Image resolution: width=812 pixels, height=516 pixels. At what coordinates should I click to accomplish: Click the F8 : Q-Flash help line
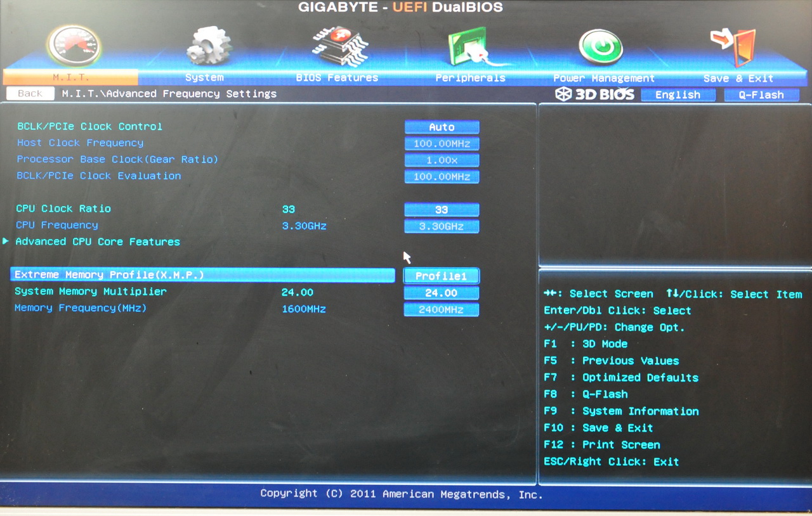(586, 394)
